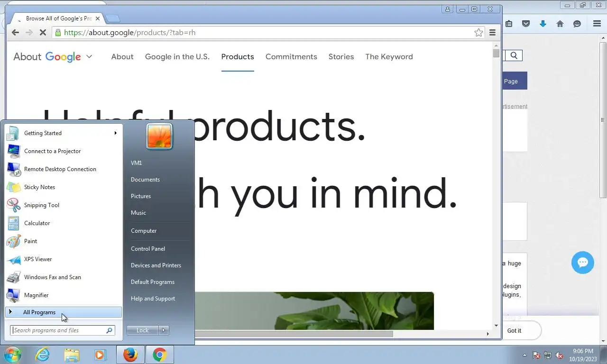Launch Connect to a Projector
Viewport: 607px width, 364px height.
click(63, 151)
